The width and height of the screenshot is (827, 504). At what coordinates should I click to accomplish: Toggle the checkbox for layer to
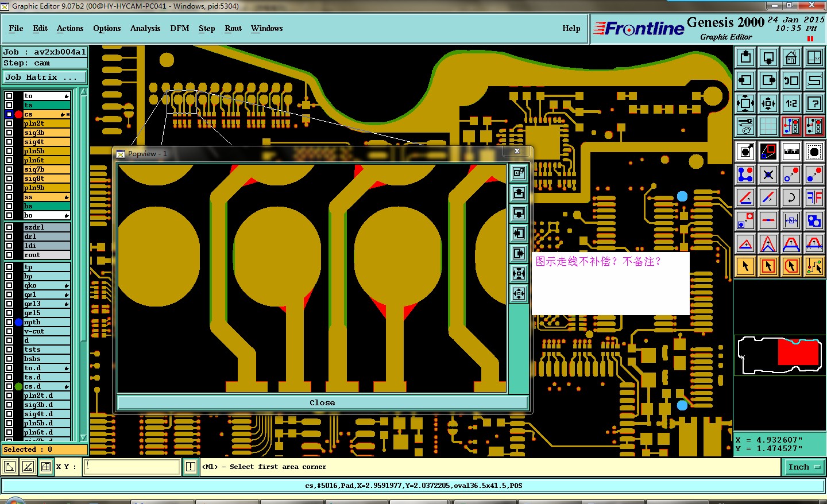click(x=9, y=96)
